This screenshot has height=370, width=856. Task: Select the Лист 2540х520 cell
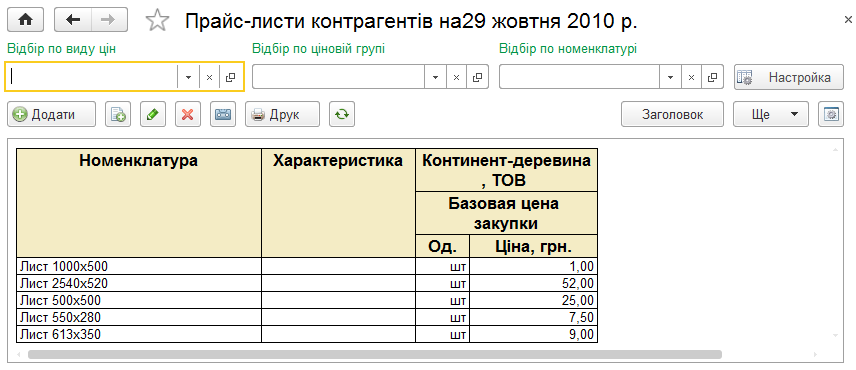click(x=139, y=283)
